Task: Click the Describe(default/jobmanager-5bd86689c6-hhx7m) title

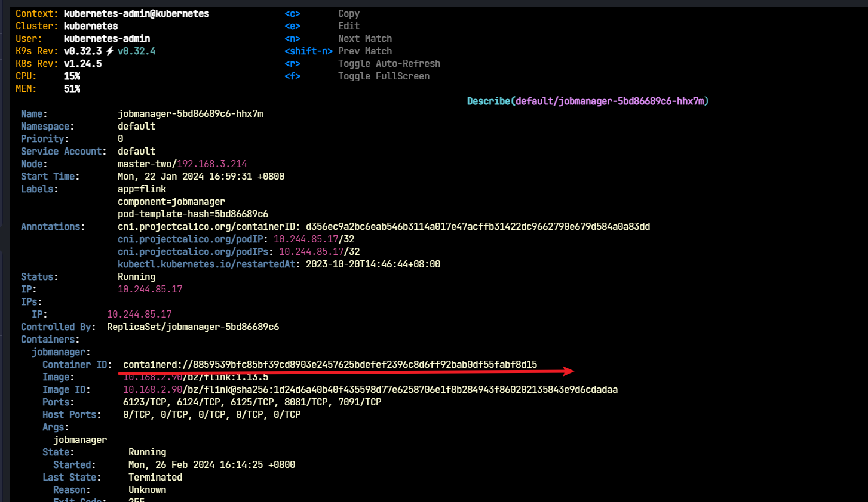Action: click(588, 101)
